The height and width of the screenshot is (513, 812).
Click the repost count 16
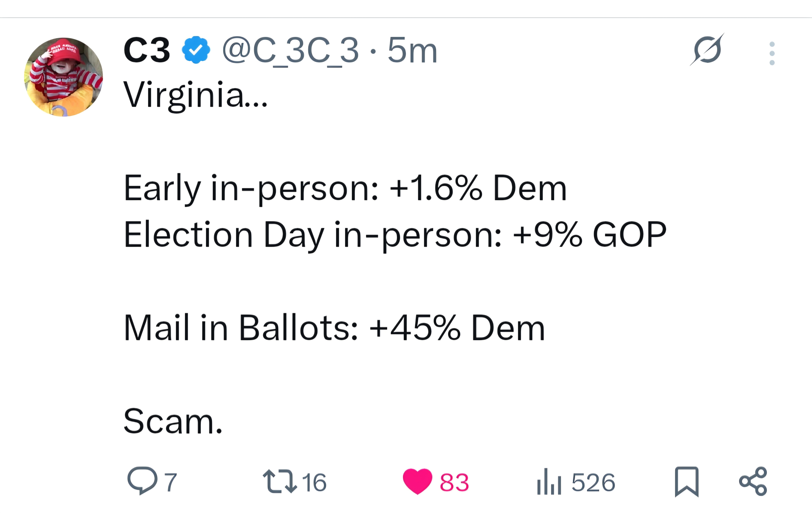pyautogui.click(x=314, y=482)
